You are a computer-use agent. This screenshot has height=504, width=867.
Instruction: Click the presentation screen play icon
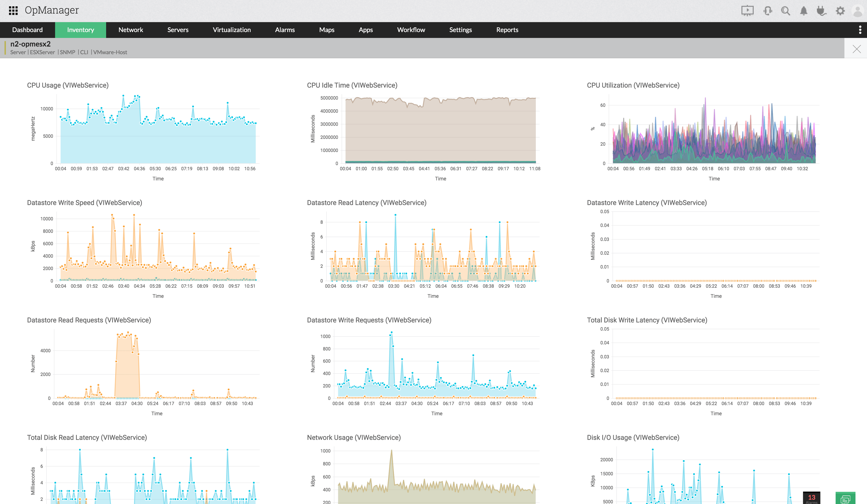[x=747, y=11]
